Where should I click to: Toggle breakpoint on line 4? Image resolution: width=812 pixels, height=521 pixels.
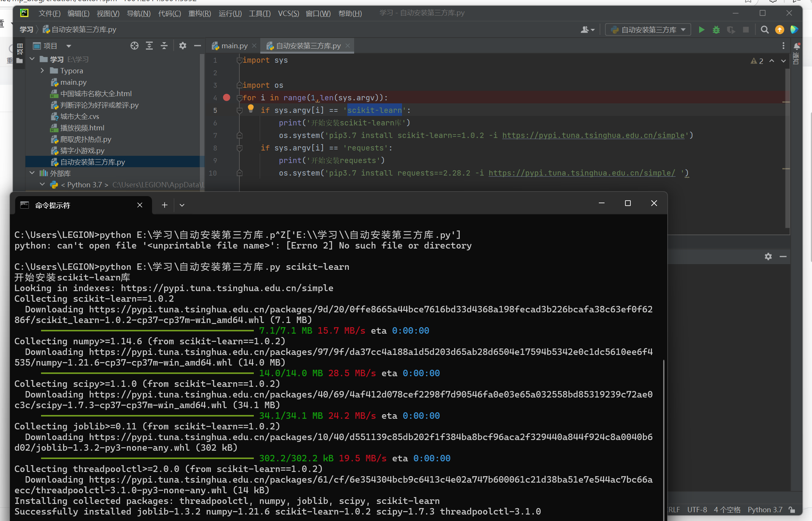tap(226, 98)
